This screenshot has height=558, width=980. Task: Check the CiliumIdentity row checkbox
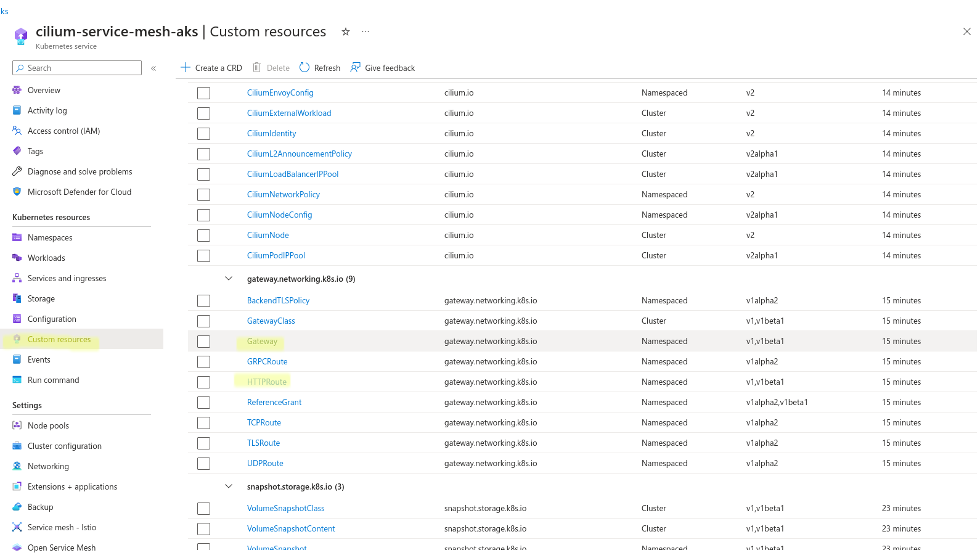click(x=203, y=134)
